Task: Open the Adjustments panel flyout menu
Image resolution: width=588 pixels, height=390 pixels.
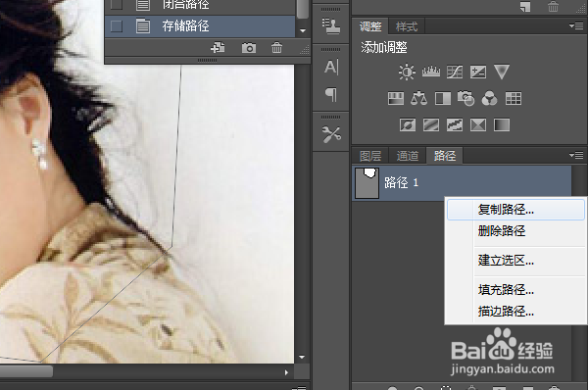Action: click(576, 25)
